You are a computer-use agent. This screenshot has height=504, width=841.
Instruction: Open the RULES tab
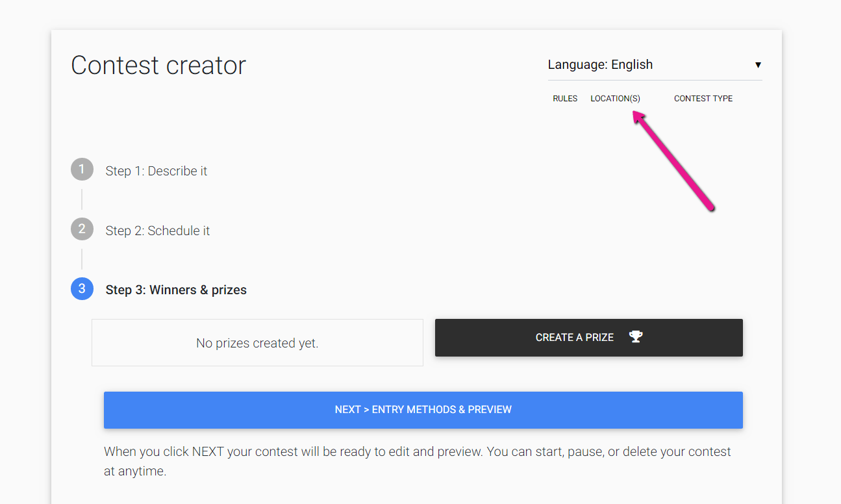click(565, 99)
